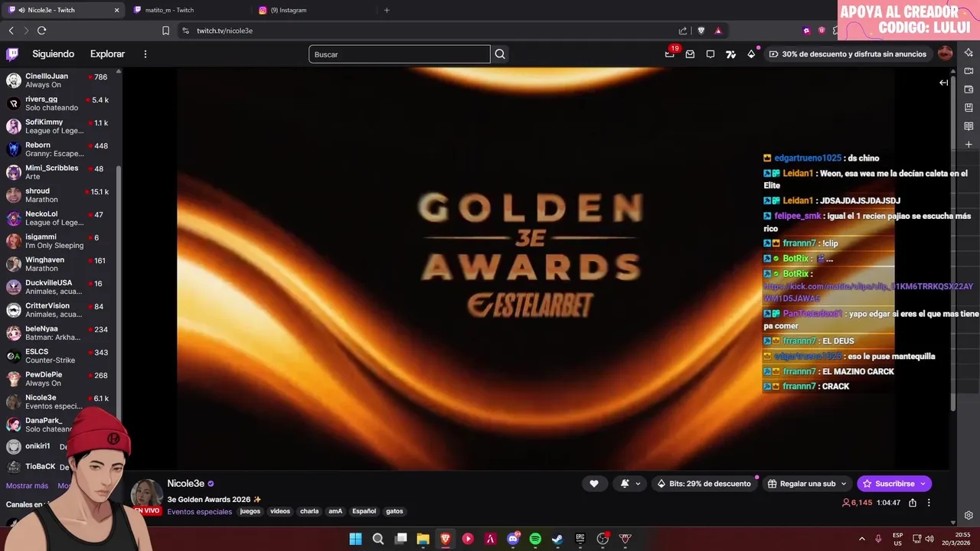Collapse the chat panel arrow
980x551 pixels.
[943, 83]
